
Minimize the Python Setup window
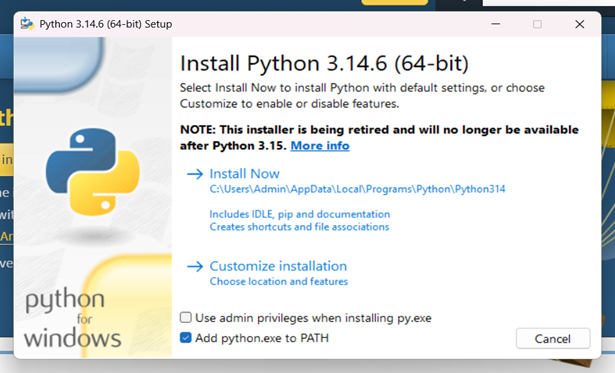pyautogui.click(x=496, y=24)
